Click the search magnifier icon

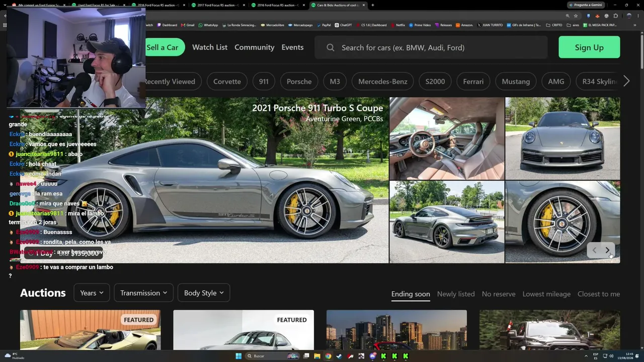point(330,47)
